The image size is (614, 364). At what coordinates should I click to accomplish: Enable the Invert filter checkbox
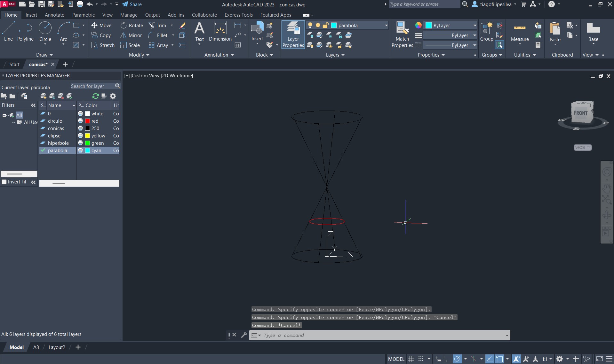(4, 182)
